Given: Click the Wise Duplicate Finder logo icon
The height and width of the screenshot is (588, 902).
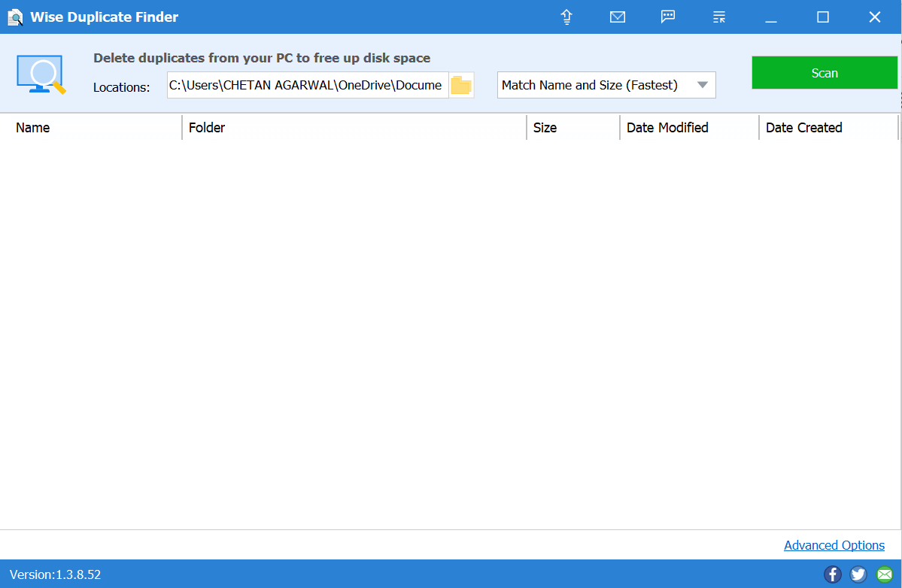Looking at the screenshot, I should tap(15, 16).
